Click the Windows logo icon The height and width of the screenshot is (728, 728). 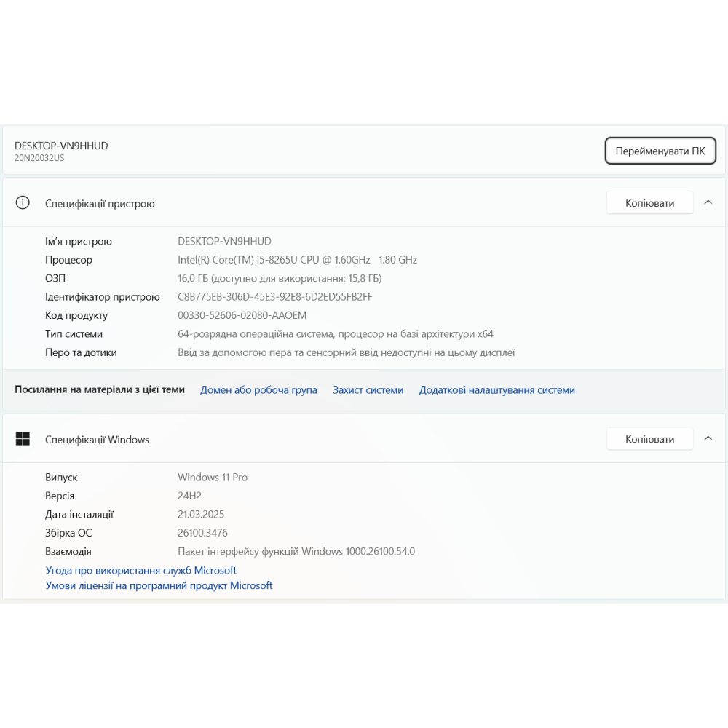pyautogui.click(x=23, y=439)
